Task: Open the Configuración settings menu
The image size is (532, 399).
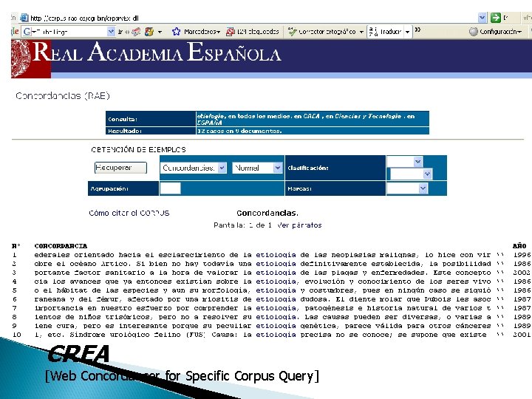Action: pos(500,32)
